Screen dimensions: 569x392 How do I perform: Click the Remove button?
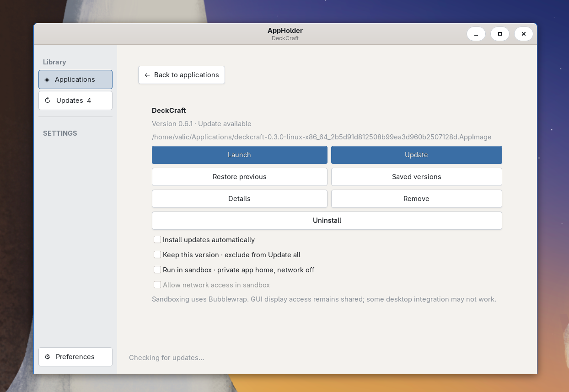(417, 199)
